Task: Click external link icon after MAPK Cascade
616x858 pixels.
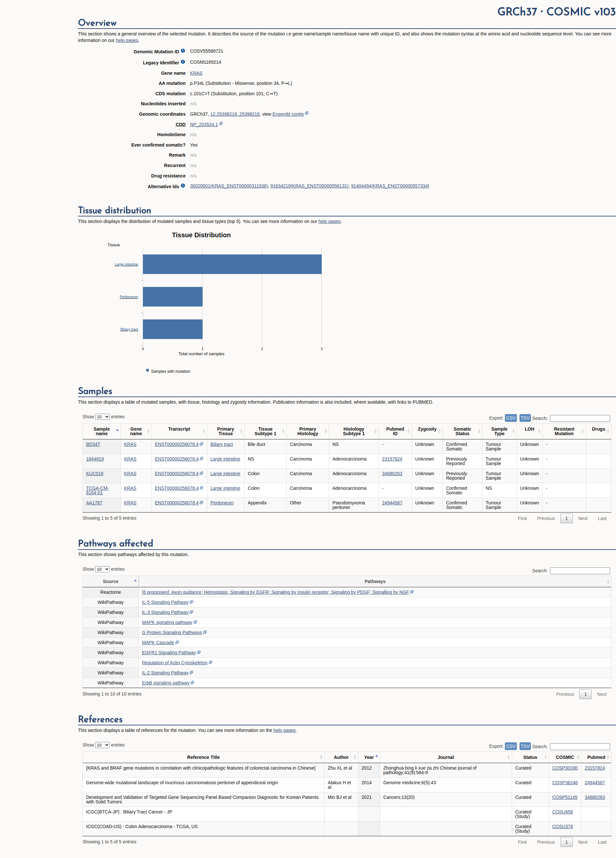Action: click(177, 642)
